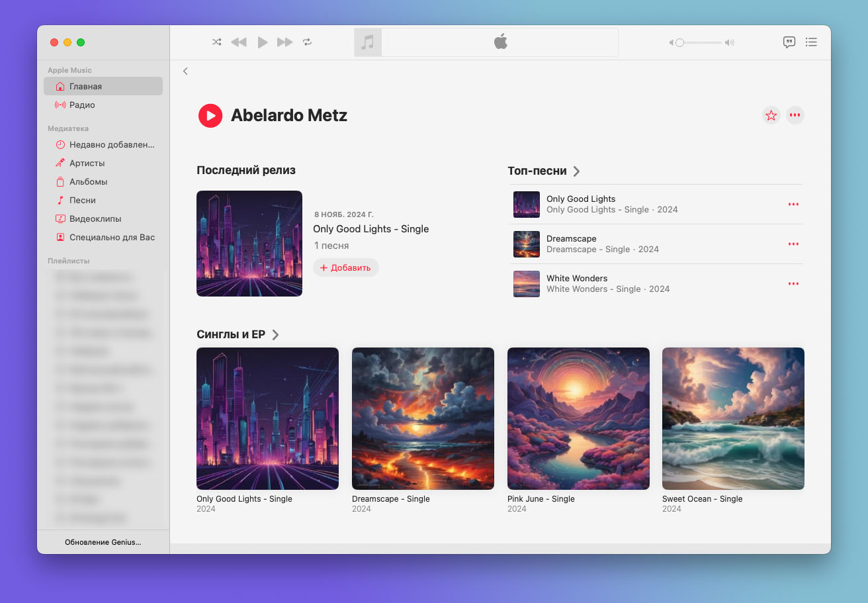The width and height of the screenshot is (868, 603).
Task: Click Обновление Genius status text
Action: 103,542
